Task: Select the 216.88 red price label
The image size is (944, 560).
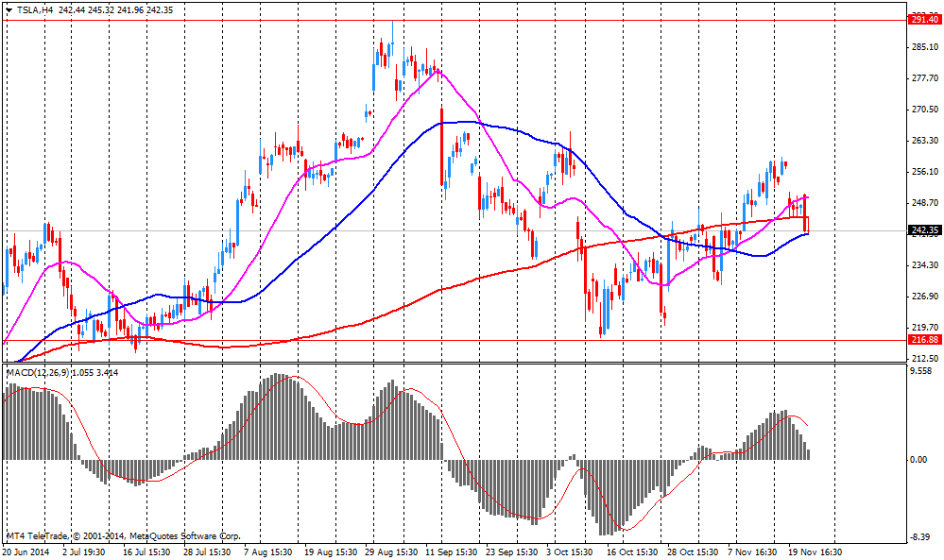Action: [925, 340]
